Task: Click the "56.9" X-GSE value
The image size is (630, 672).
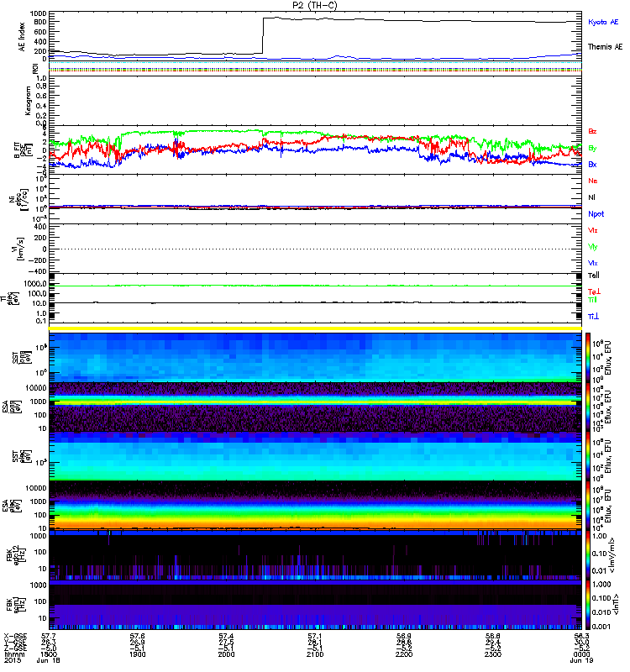Action: (404, 636)
